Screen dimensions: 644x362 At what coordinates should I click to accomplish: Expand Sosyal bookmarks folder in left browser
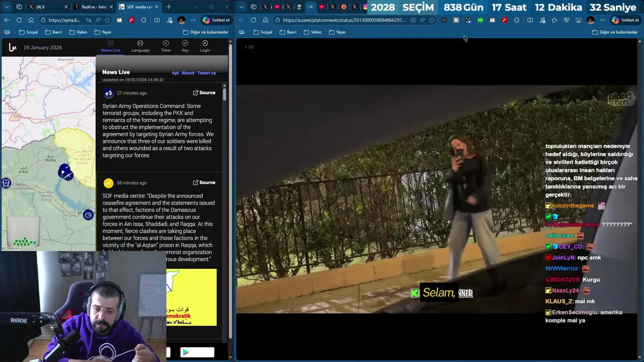click(28, 32)
